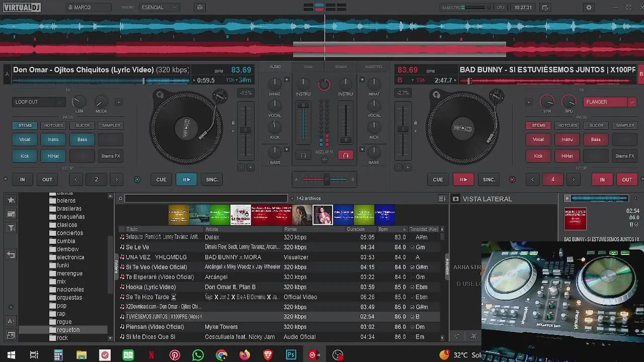644x362 pixels.
Task: Open the LOOP OUT effect dropdown on deck A
Action: pos(39,102)
